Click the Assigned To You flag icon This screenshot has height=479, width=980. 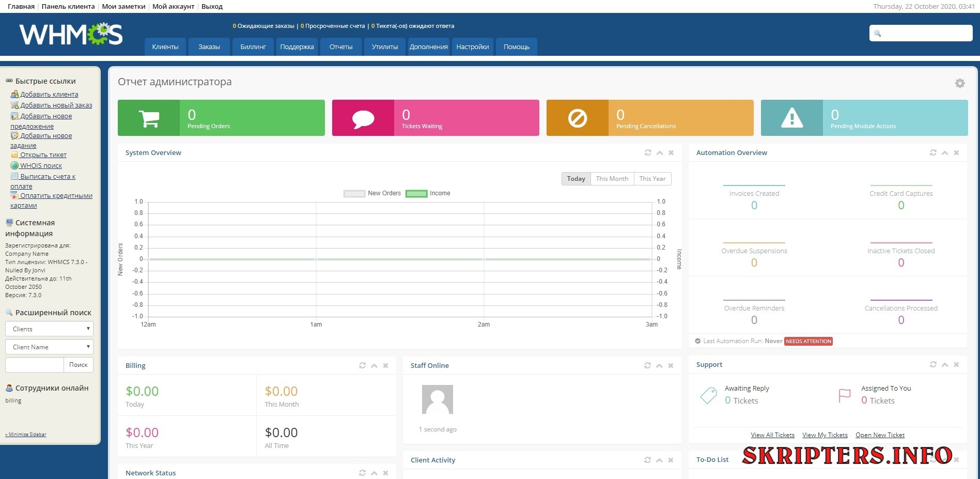(845, 395)
